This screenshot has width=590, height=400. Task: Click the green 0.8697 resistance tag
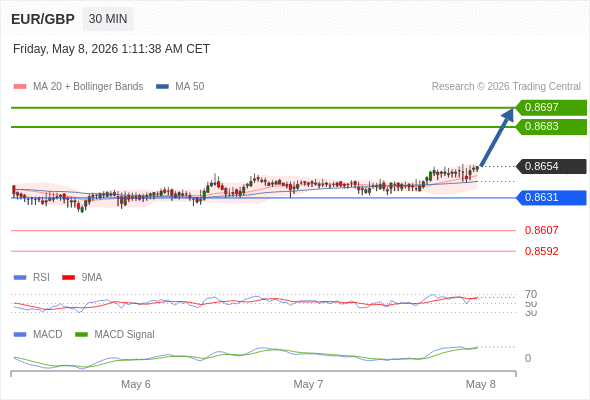coord(551,108)
